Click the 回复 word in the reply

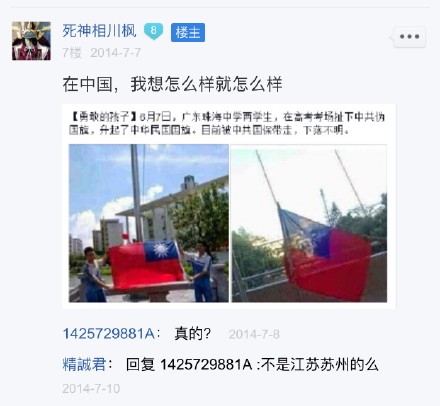pyautogui.click(x=140, y=364)
